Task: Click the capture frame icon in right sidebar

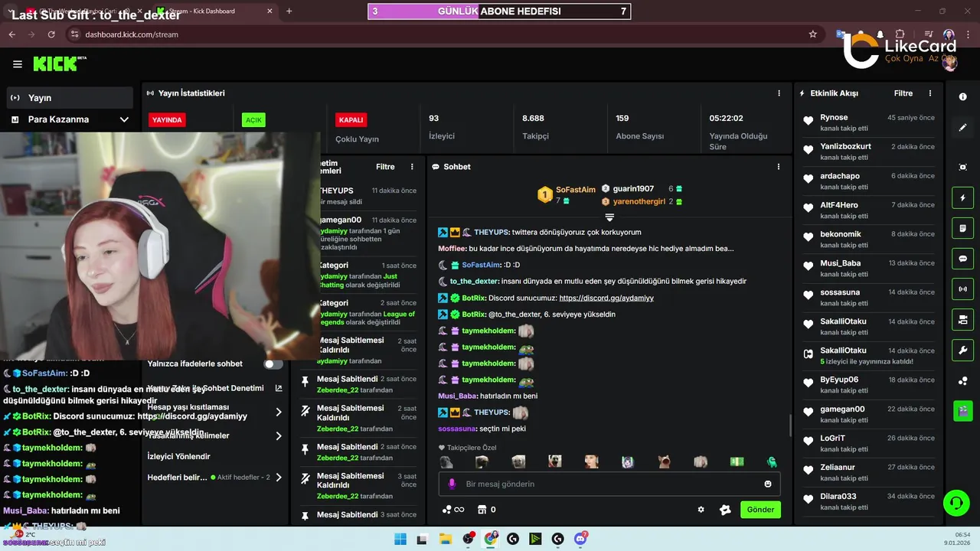Action: (962, 167)
